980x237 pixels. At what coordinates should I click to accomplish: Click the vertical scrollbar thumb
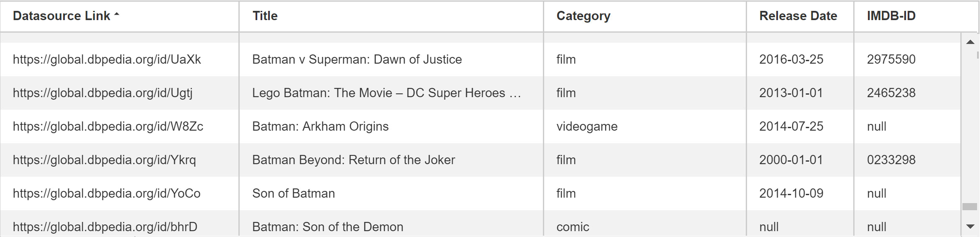tap(970, 206)
